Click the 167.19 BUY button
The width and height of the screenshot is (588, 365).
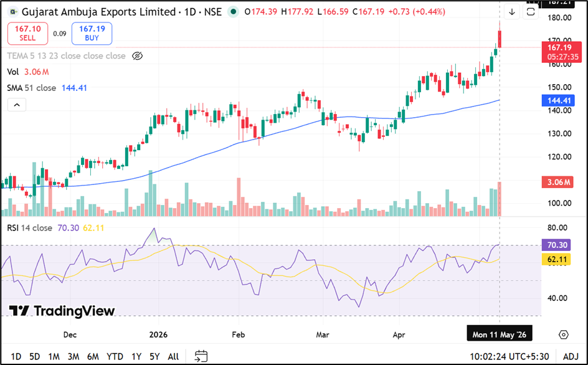coord(92,34)
